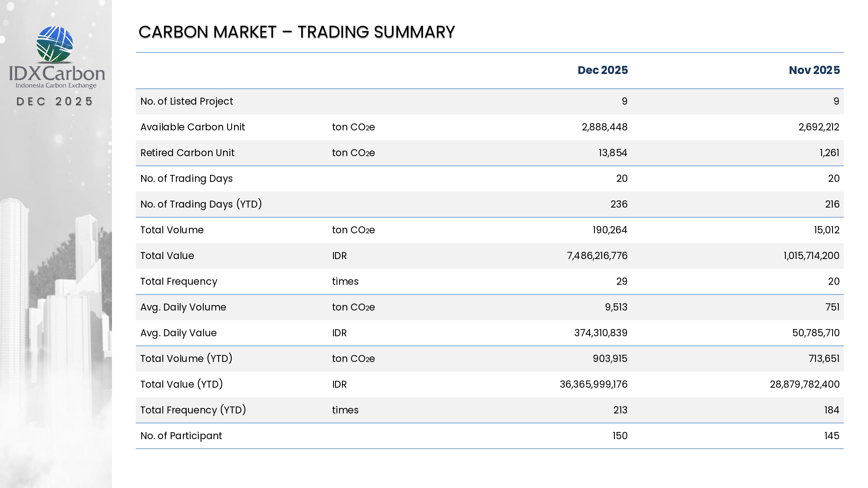This screenshot has height=488, width=868.
Task: Click the IDX Carbon globe logo
Action: pos(55,44)
